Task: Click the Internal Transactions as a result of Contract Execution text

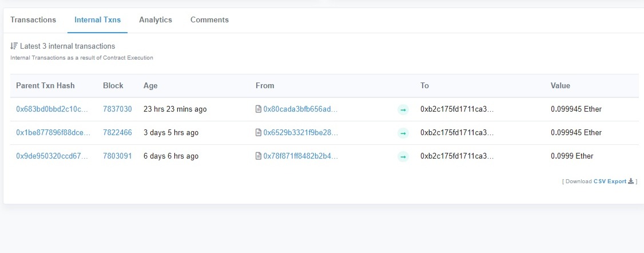Action: pyautogui.click(x=82, y=58)
